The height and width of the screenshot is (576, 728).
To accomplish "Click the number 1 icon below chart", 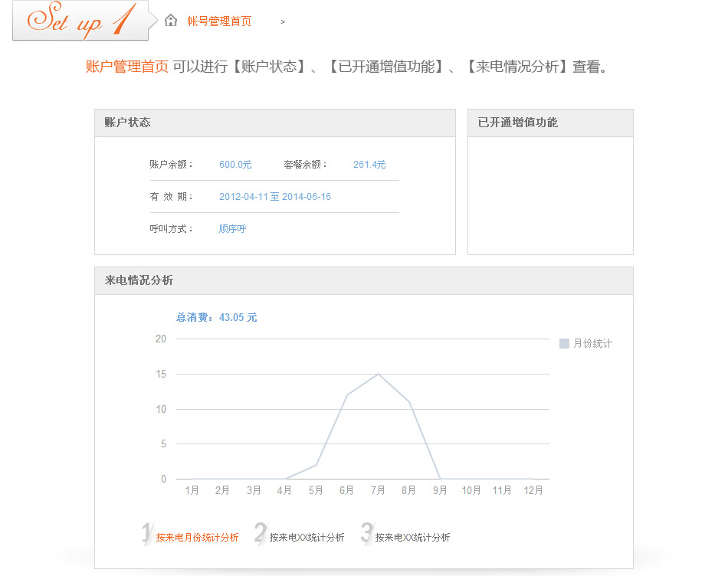I will (147, 533).
